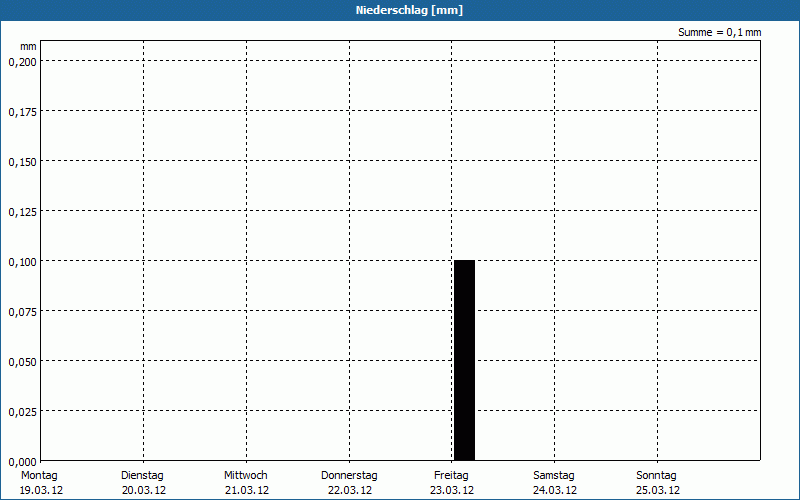The height and width of the screenshot is (500, 800).
Task: Select the 0,000 axis value
Action: [x=22, y=462]
